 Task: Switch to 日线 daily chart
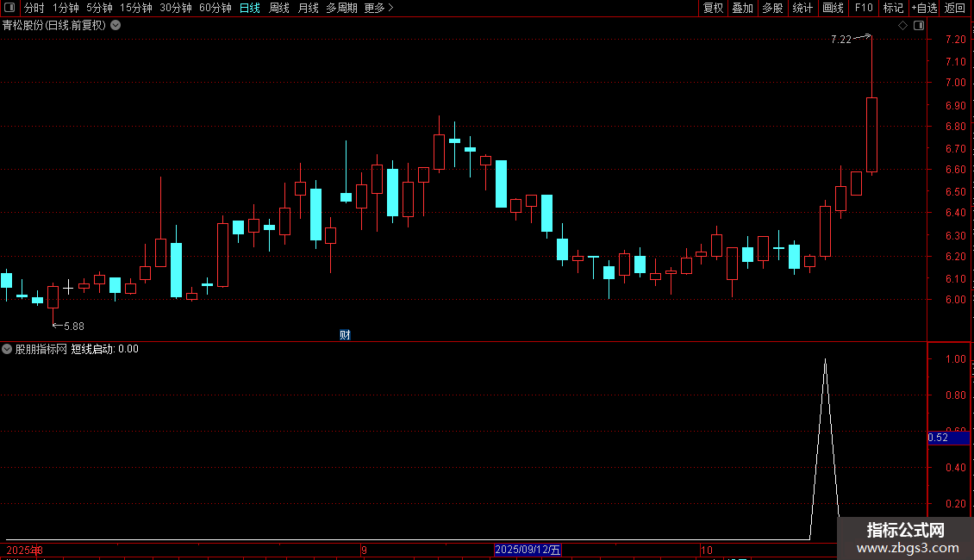point(250,8)
